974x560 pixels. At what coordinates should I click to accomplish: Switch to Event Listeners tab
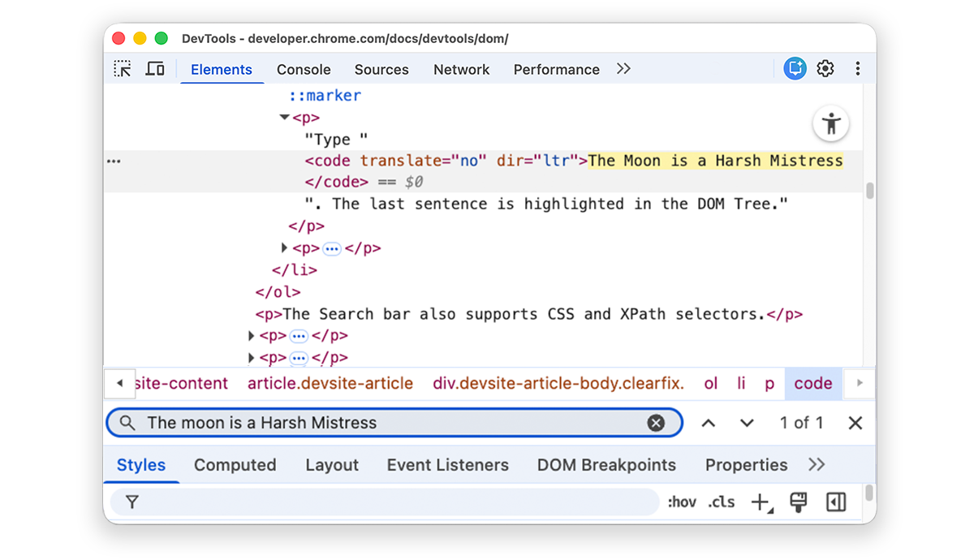tap(448, 465)
